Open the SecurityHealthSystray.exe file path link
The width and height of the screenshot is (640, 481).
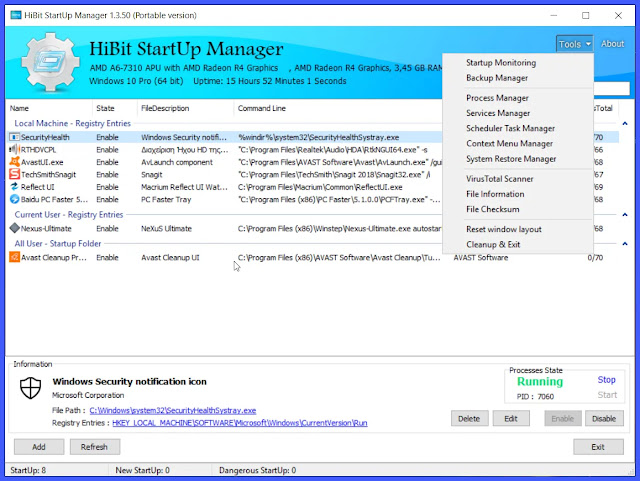(173, 410)
